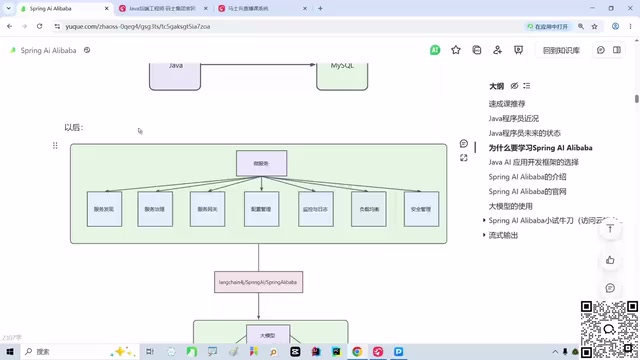
Task: Open the floating comment bubble button
Action: coord(610,288)
